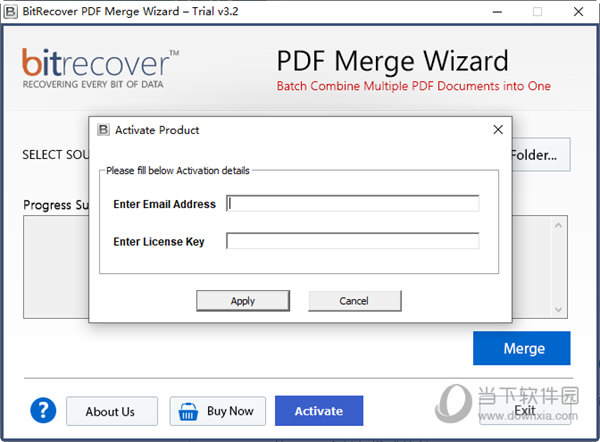Open the About Us window
600x442 pixels.
tap(112, 411)
